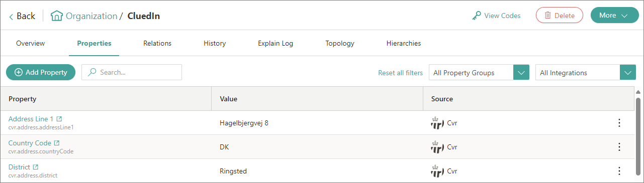The height and width of the screenshot is (183, 644).
Task: Click the vertical scrollbar of the table
Action: pos(638,135)
